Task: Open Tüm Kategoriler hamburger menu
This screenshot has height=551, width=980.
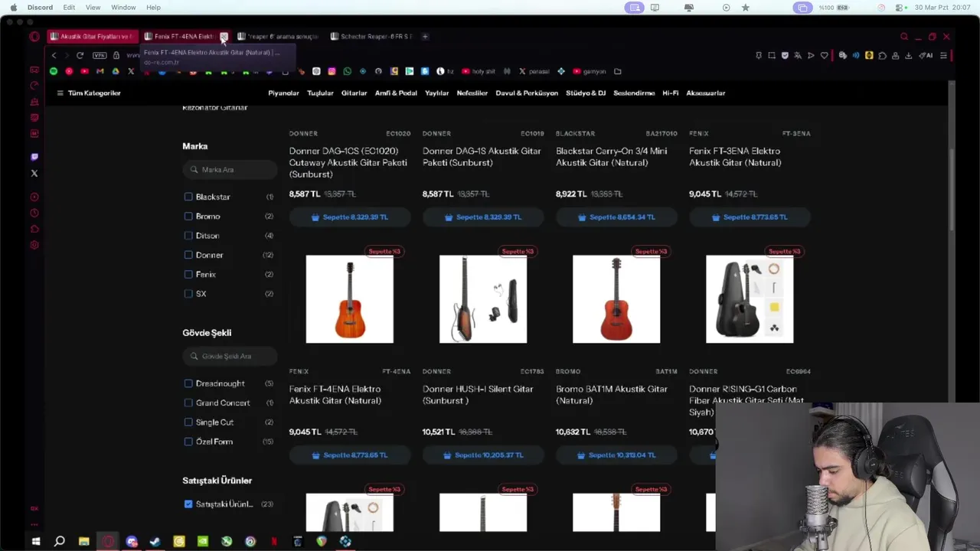Action: [88, 93]
